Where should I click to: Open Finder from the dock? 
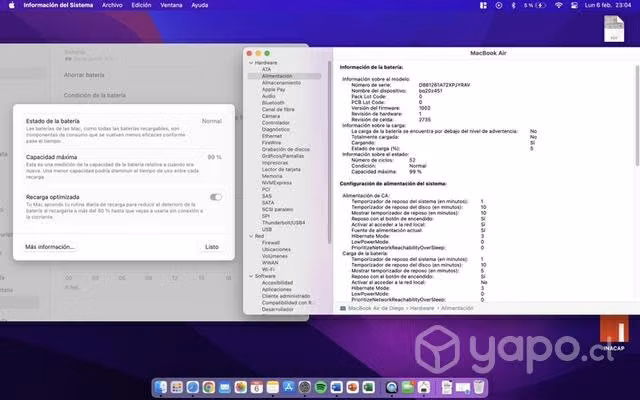pos(161,387)
